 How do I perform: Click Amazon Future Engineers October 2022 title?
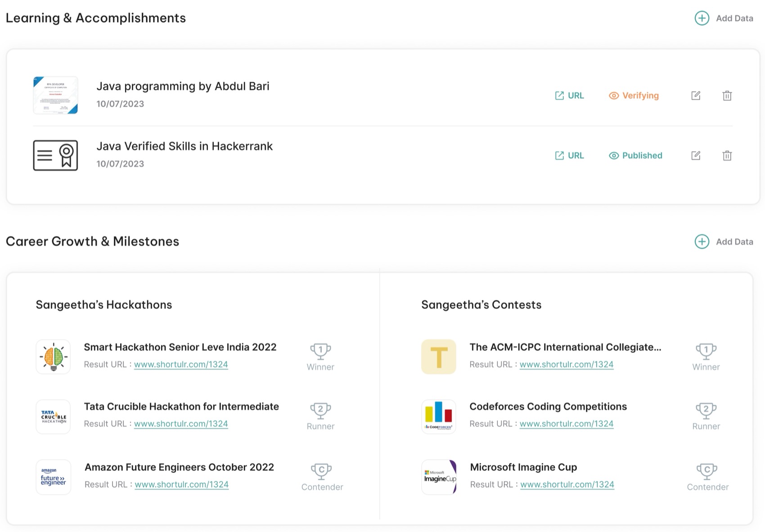coord(179,467)
